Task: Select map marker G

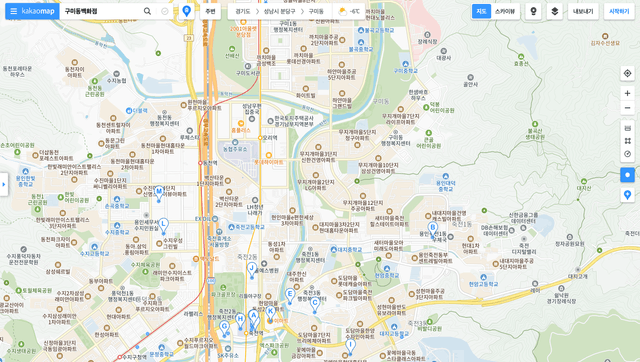Action: 224,328
